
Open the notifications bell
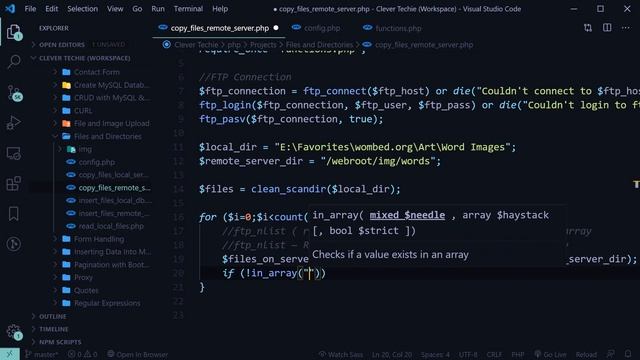628,354
